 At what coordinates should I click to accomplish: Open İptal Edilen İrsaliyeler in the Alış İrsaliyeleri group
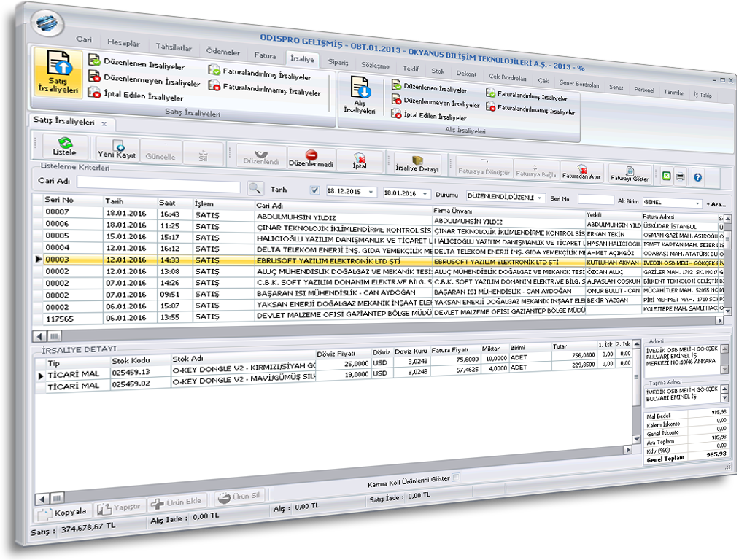coord(429,115)
